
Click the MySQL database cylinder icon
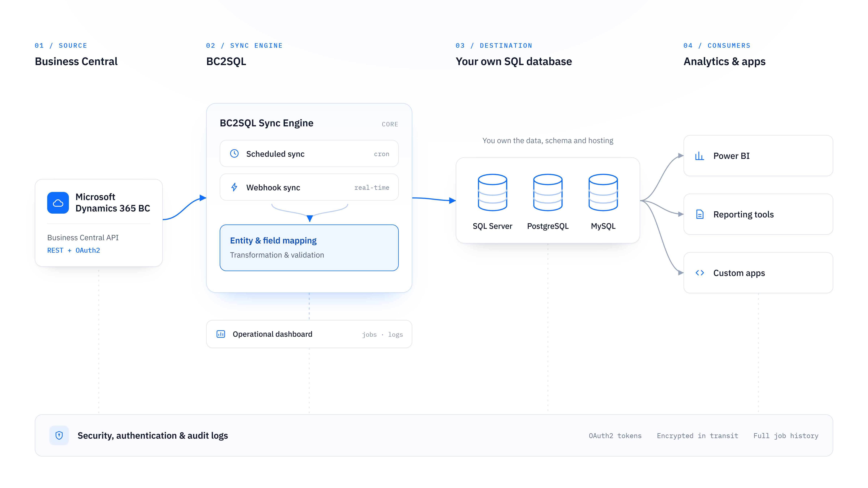tap(603, 192)
